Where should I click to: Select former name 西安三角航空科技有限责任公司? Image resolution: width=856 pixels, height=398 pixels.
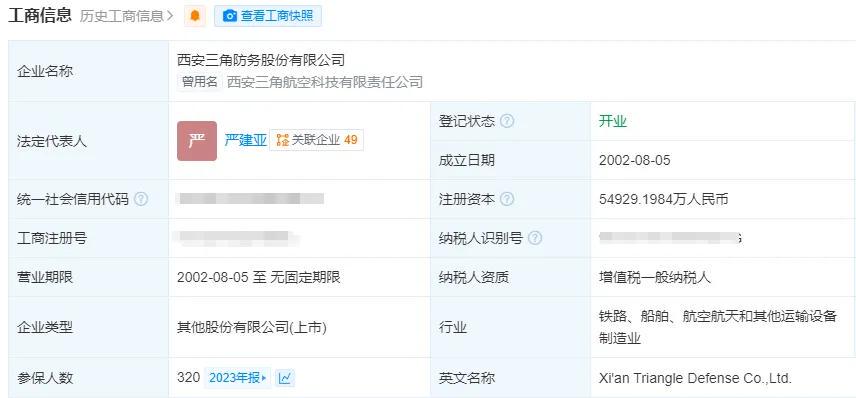325,82
